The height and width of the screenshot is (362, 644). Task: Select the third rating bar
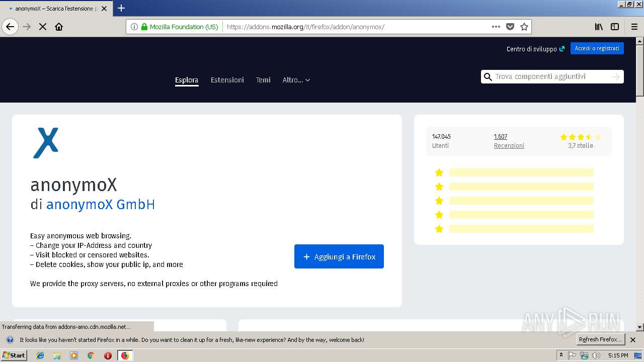pyautogui.click(x=521, y=201)
